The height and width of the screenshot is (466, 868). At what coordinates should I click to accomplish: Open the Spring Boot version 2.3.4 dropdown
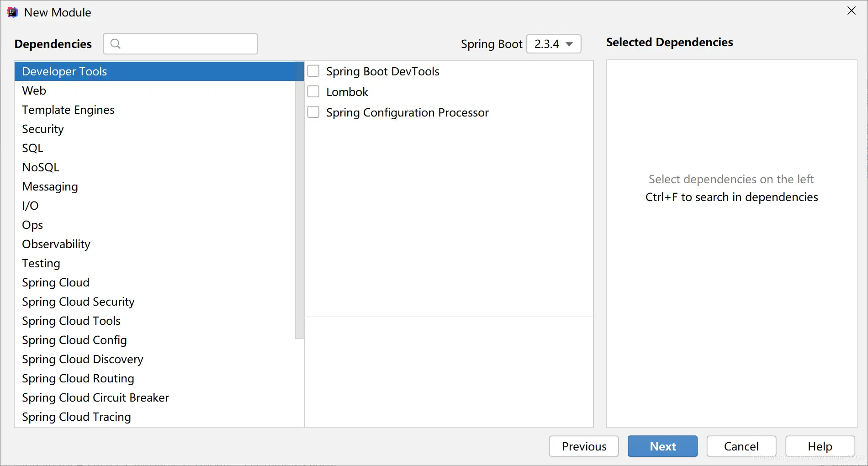point(554,44)
